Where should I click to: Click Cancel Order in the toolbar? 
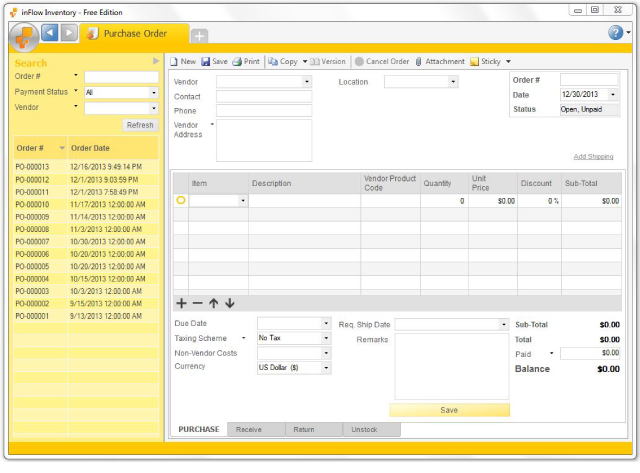pyautogui.click(x=382, y=61)
